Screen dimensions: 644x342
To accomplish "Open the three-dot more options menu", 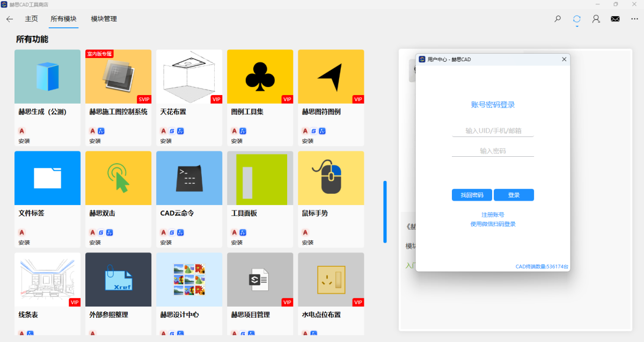I will [635, 19].
